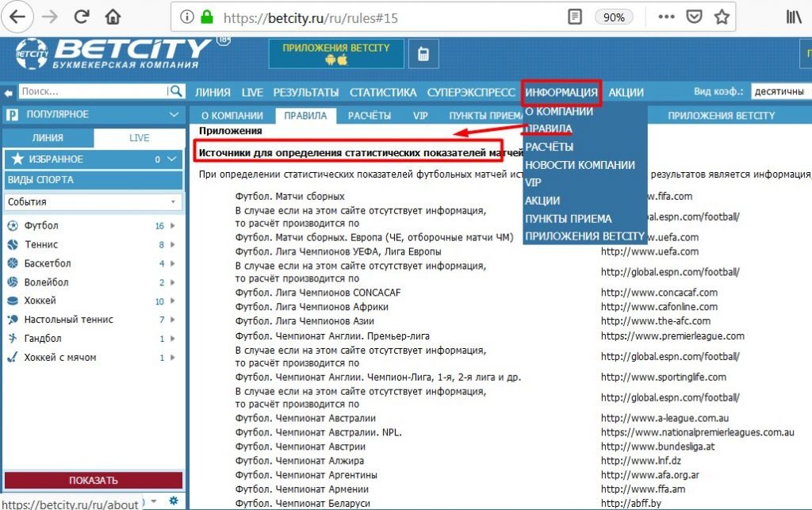
Task: Click the ВИДЫ СПОРТА header
Action: point(94,180)
